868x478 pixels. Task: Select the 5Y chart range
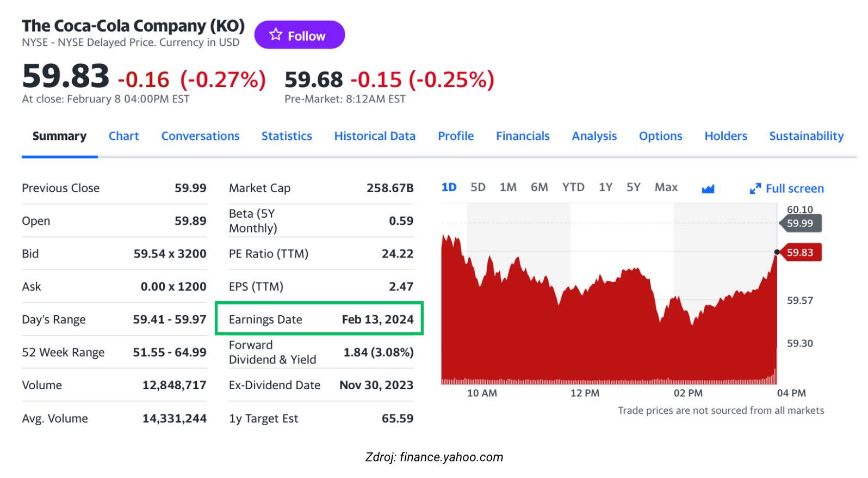point(633,188)
